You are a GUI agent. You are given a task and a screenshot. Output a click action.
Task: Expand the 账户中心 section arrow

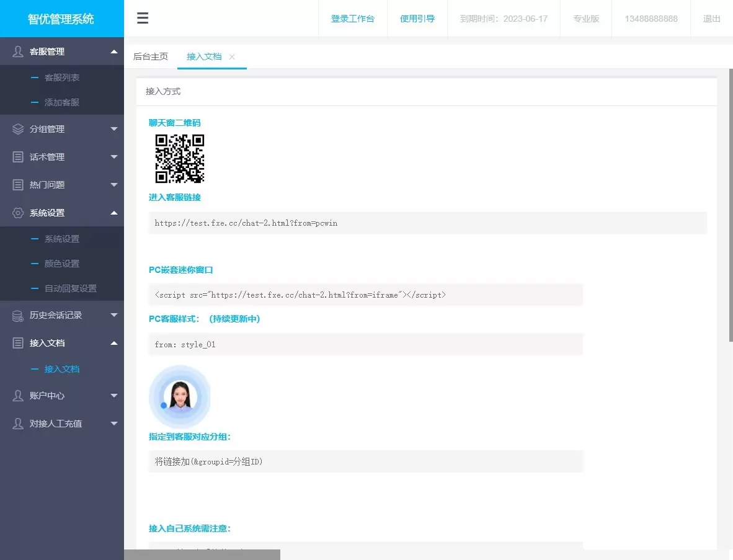[x=114, y=396]
